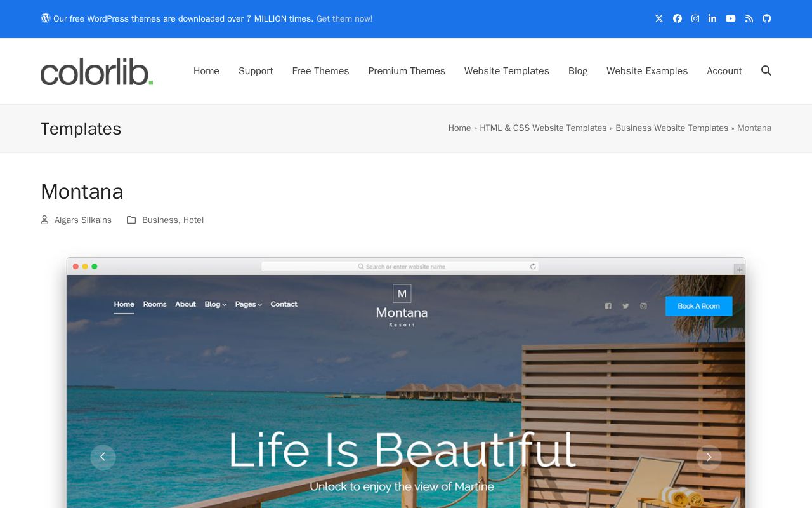Open the Website Templates menu item

507,71
